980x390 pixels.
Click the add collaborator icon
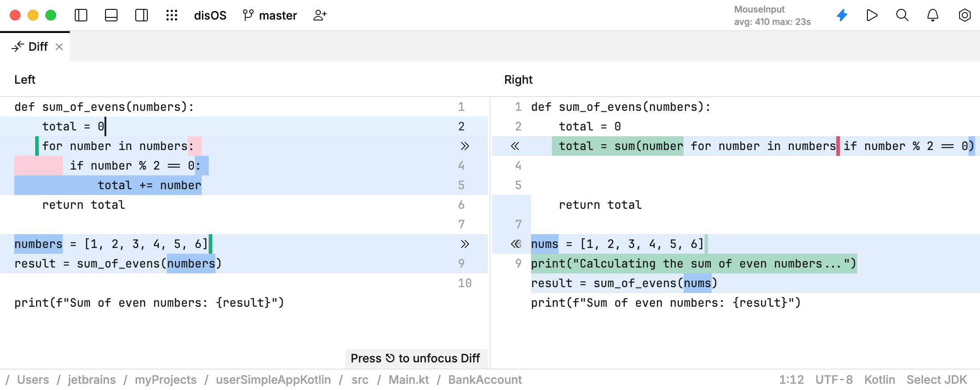coord(320,16)
